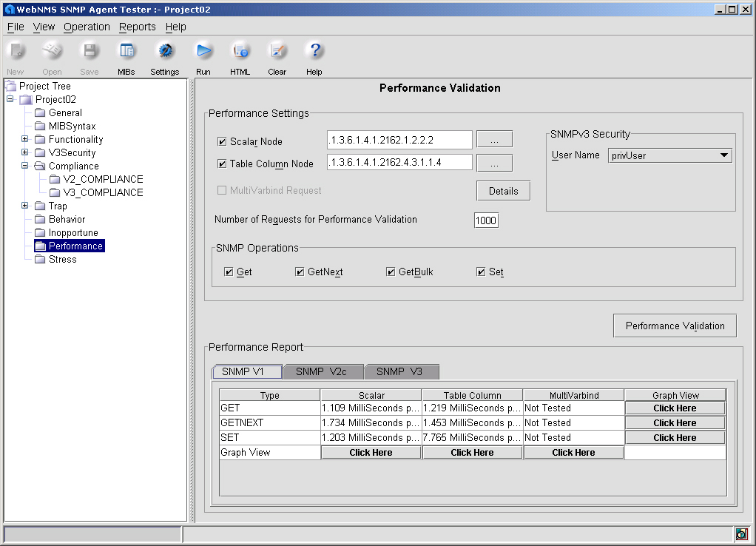Image resolution: width=756 pixels, height=546 pixels.
Task: Click Here graph view under Scalar column
Action: tap(371, 453)
